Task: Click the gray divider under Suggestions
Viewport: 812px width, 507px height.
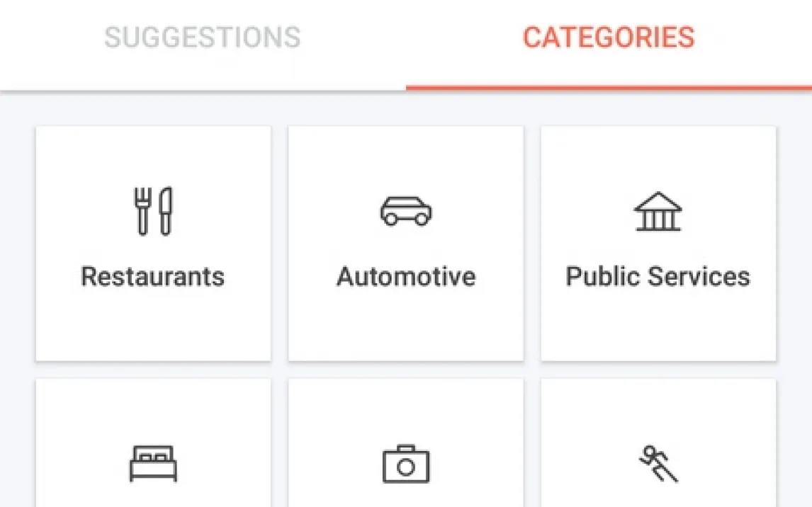Action: [203, 91]
